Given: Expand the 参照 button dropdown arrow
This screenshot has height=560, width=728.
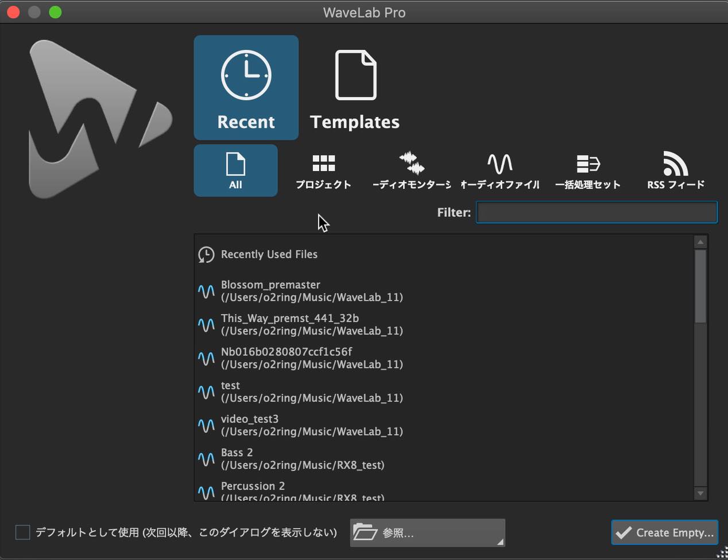Looking at the screenshot, I should coord(500,542).
